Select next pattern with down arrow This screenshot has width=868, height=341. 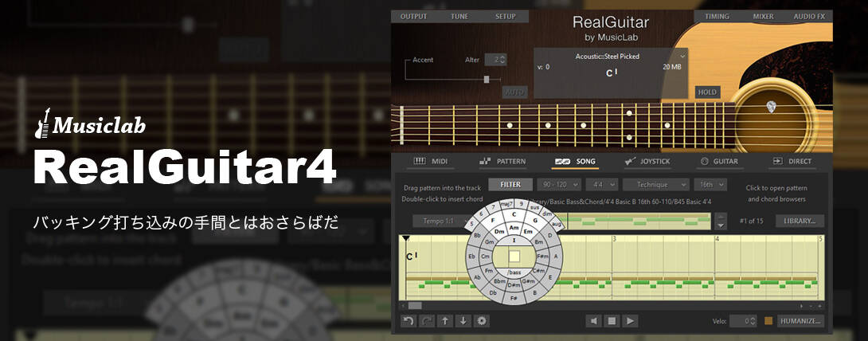point(720,225)
